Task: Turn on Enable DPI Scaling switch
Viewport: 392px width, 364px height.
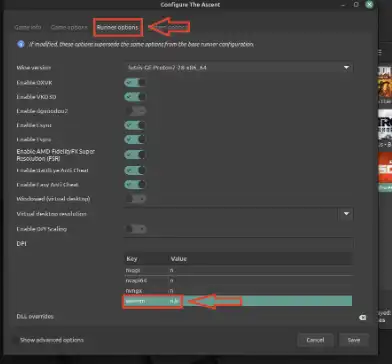Action: point(135,229)
